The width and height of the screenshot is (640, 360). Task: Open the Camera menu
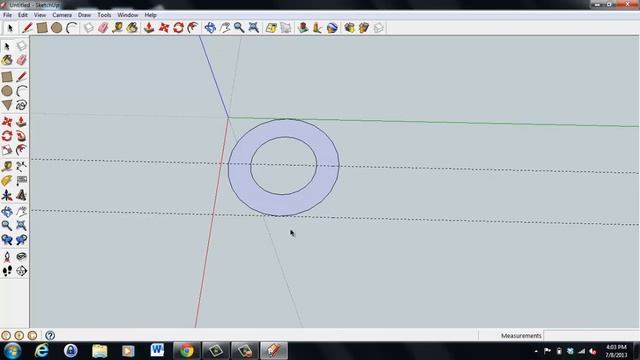pyautogui.click(x=62, y=15)
